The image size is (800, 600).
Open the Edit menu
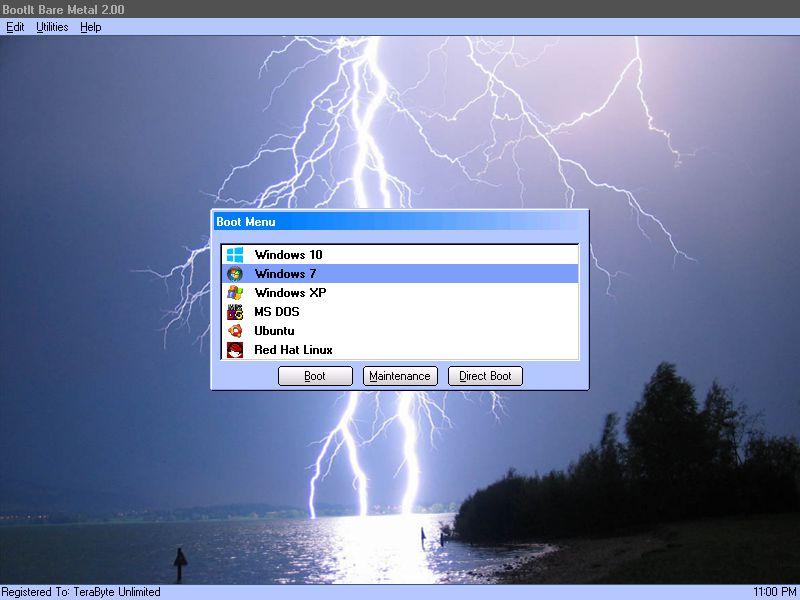[14, 27]
